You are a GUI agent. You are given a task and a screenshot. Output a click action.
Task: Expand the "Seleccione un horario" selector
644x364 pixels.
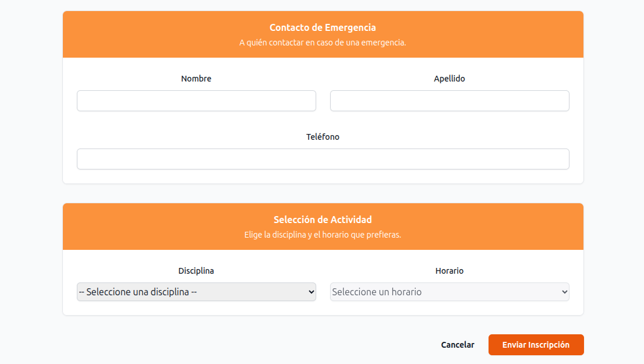pyautogui.click(x=450, y=292)
